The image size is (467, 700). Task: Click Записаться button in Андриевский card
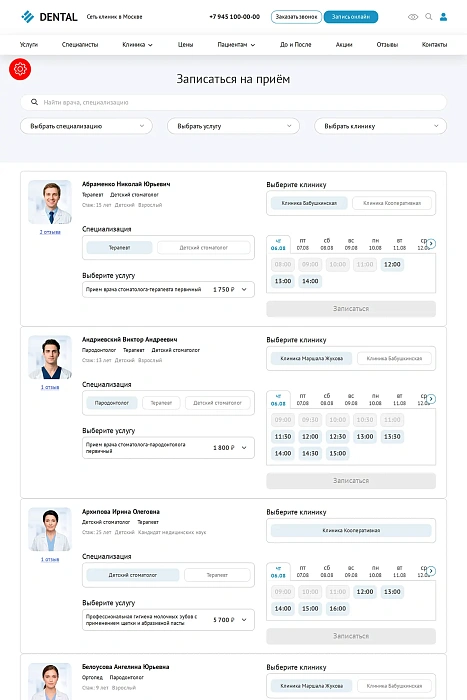tap(351, 481)
